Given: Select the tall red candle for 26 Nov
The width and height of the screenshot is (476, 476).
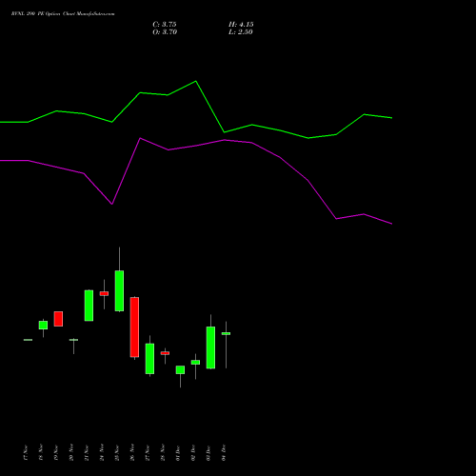Looking at the screenshot, I should (x=134, y=327).
